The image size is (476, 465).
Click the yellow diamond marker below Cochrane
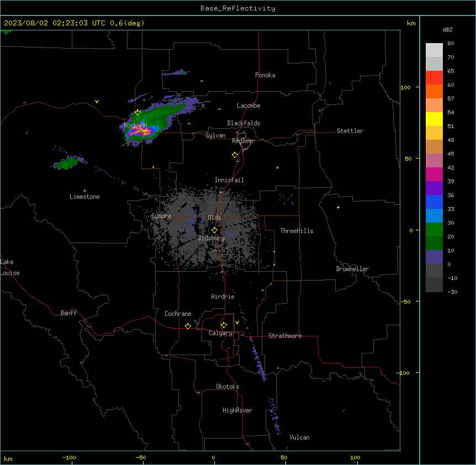188,326
